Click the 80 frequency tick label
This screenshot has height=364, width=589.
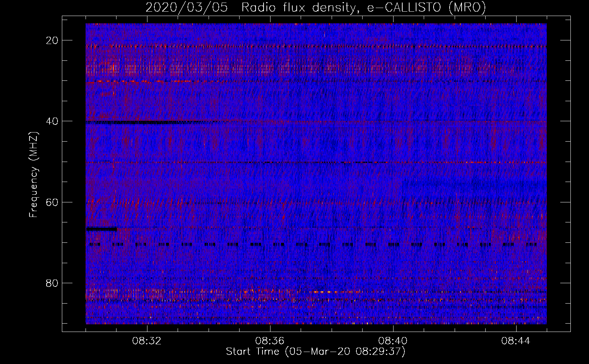pos(52,283)
